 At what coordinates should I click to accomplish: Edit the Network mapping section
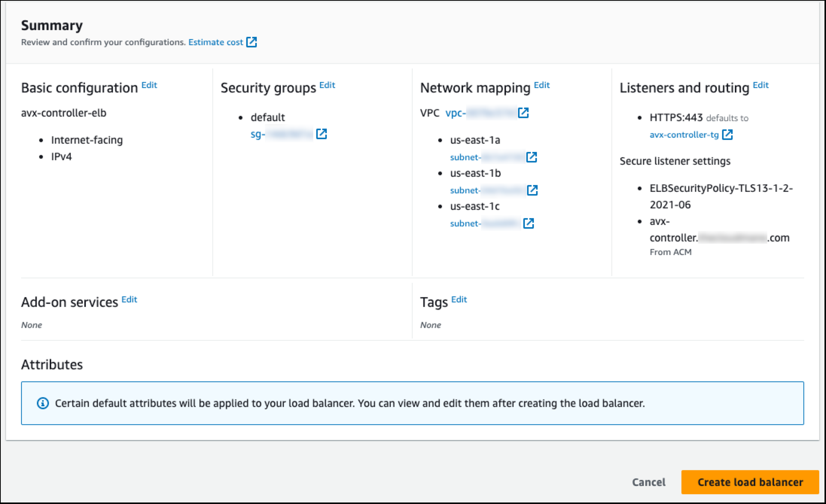542,85
